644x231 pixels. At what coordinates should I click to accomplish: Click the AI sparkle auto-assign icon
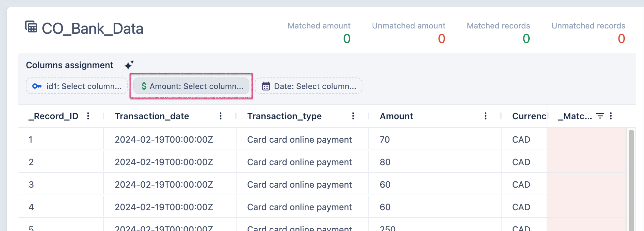pos(129,65)
